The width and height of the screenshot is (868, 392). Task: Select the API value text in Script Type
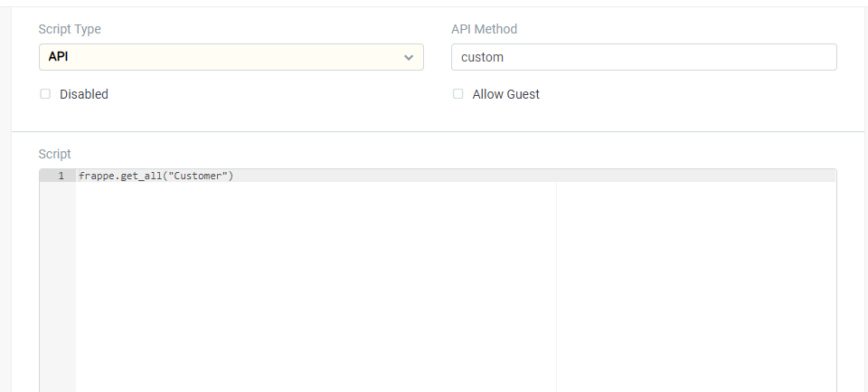click(x=58, y=56)
